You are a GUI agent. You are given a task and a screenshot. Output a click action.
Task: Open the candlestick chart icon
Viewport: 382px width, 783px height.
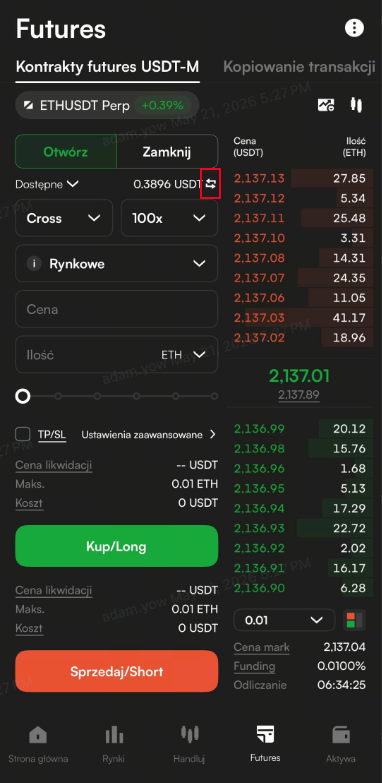[x=356, y=105]
